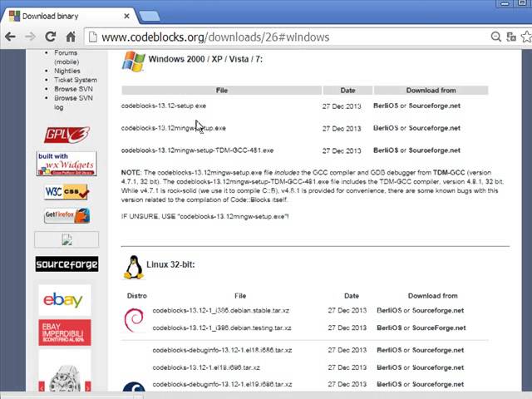Click the broken image placeholder box

[66, 240]
